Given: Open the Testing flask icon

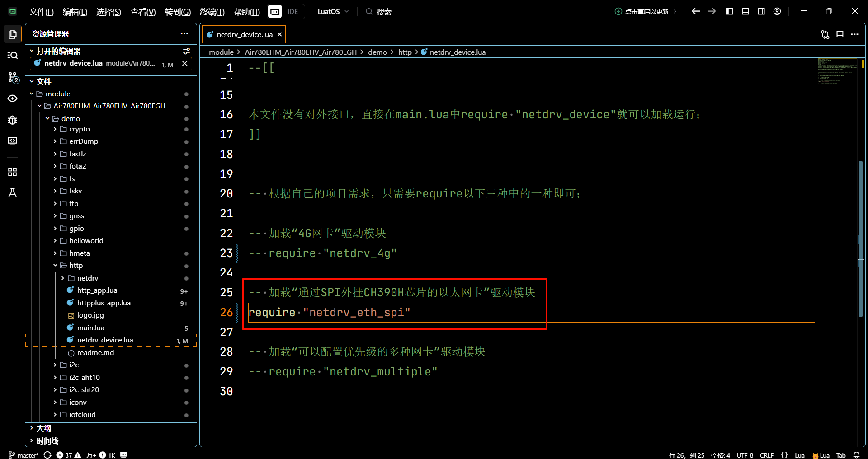Looking at the screenshot, I should pyautogui.click(x=13, y=193).
